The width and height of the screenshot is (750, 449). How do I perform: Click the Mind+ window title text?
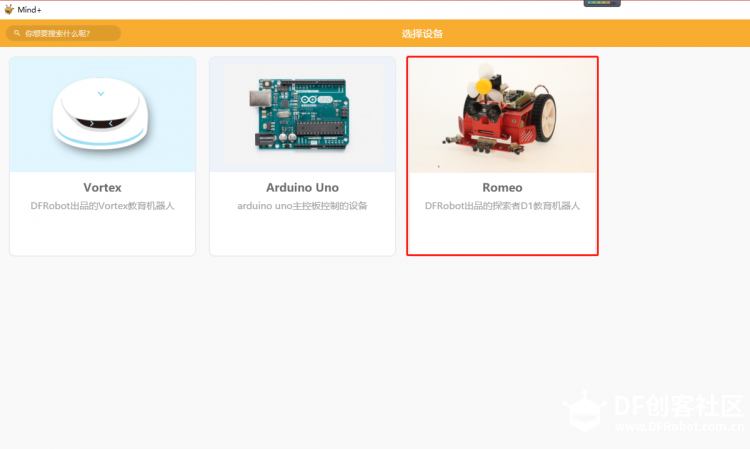[29, 10]
